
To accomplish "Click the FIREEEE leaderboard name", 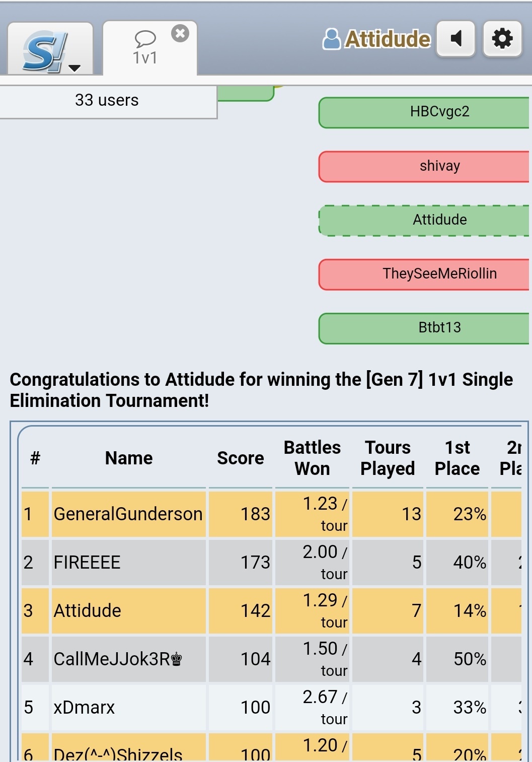I will tap(87, 563).
